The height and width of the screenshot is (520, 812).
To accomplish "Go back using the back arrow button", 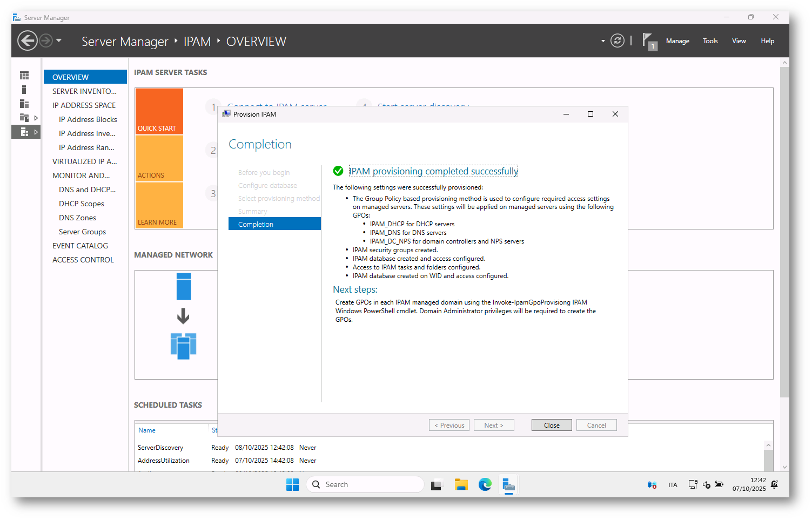I will point(27,41).
